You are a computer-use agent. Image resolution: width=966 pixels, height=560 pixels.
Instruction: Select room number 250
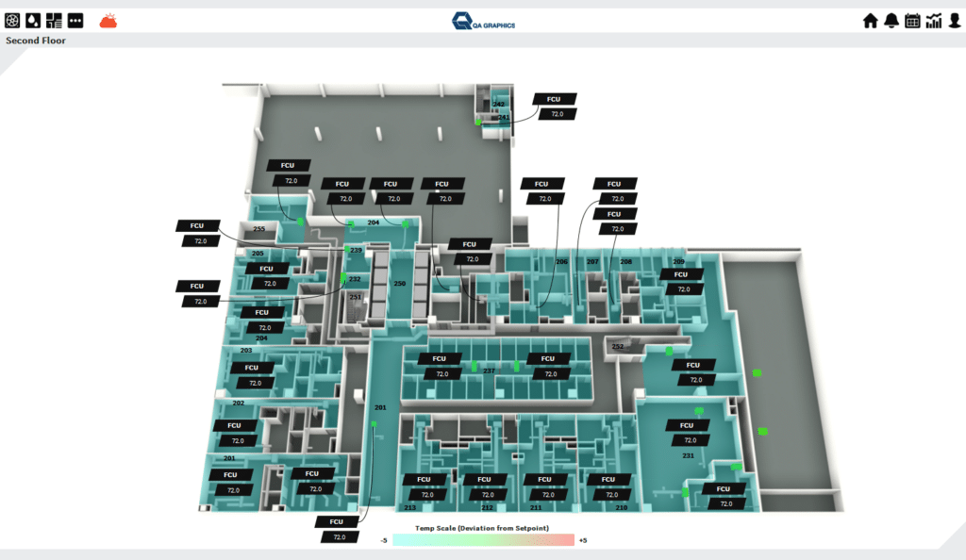[400, 284]
